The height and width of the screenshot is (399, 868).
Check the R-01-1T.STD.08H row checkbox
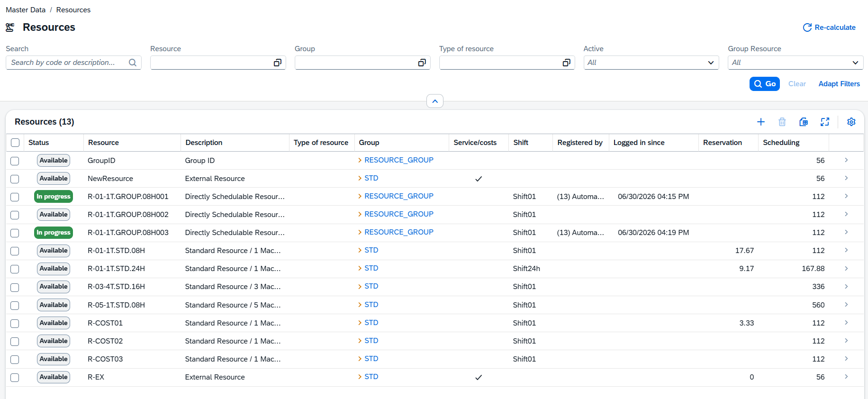(15, 251)
